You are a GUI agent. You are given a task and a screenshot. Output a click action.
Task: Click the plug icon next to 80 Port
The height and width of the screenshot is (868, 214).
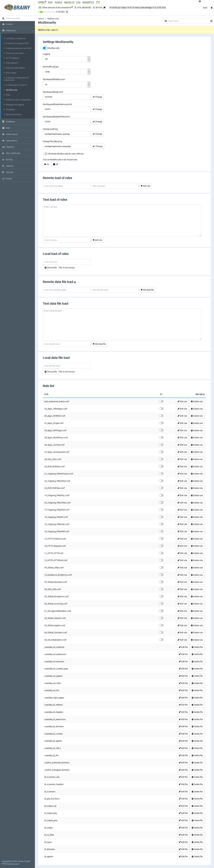click(x=105, y=7)
